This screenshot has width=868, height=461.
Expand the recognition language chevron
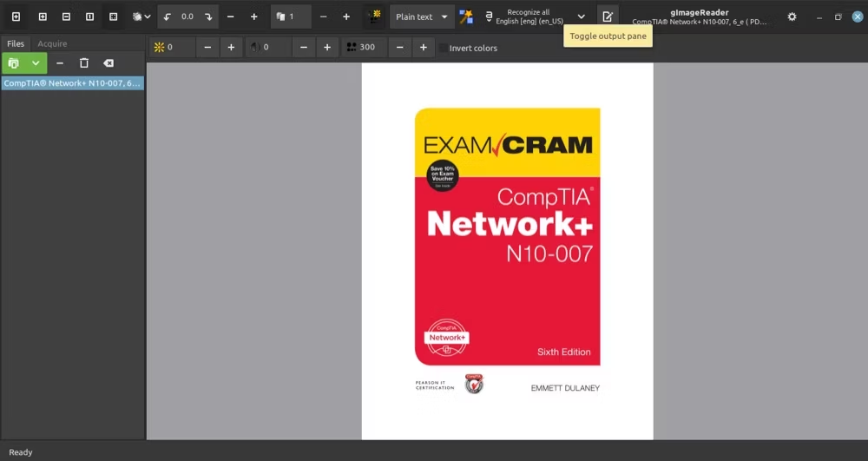click(x=582, y=16)
